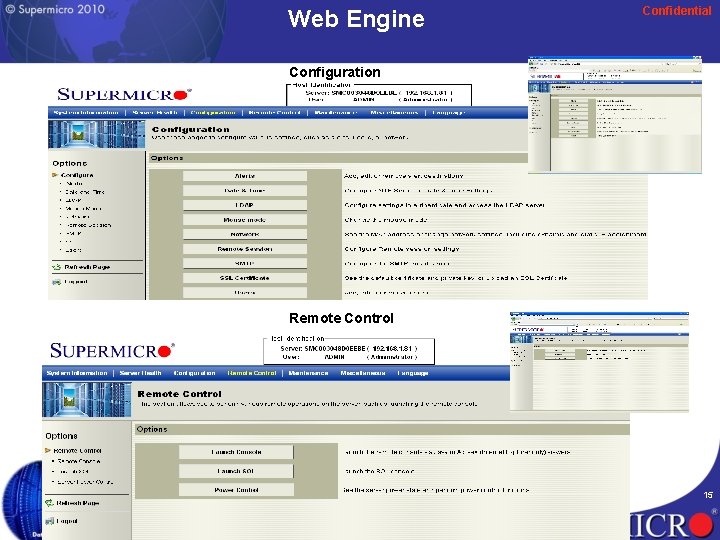This screenshot has height=540, width=720.
Task: Select the highlighted Configuration tab in upper navbar
Action: click(x=213, y=112)
